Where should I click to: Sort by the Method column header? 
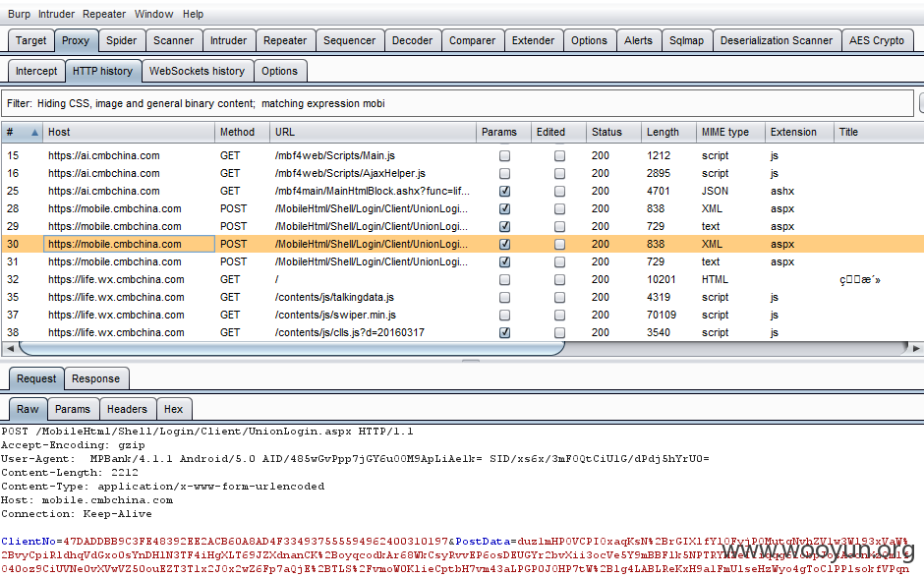click(242, 132)
